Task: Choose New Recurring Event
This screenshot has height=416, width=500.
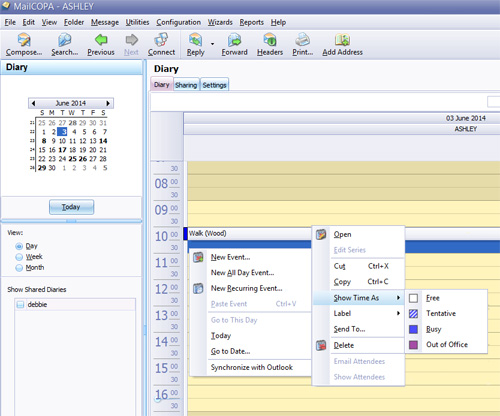Action: coord(246,288)
